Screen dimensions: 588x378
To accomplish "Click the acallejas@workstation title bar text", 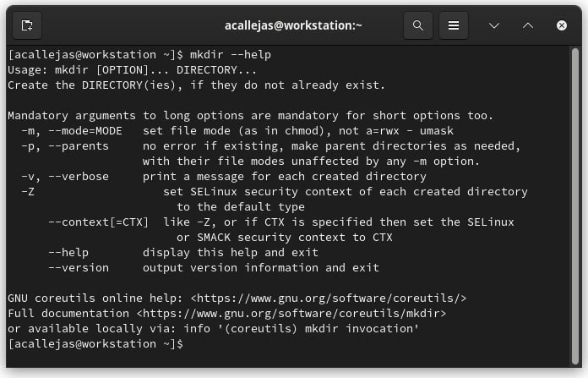I will pos(293,25).
